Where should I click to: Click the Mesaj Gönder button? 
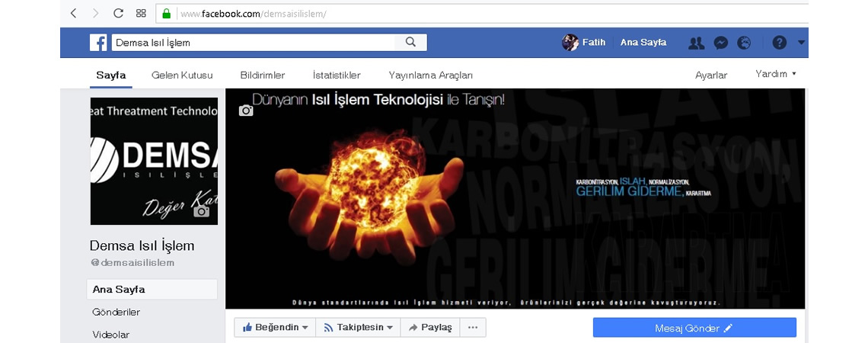coord(694,328)
